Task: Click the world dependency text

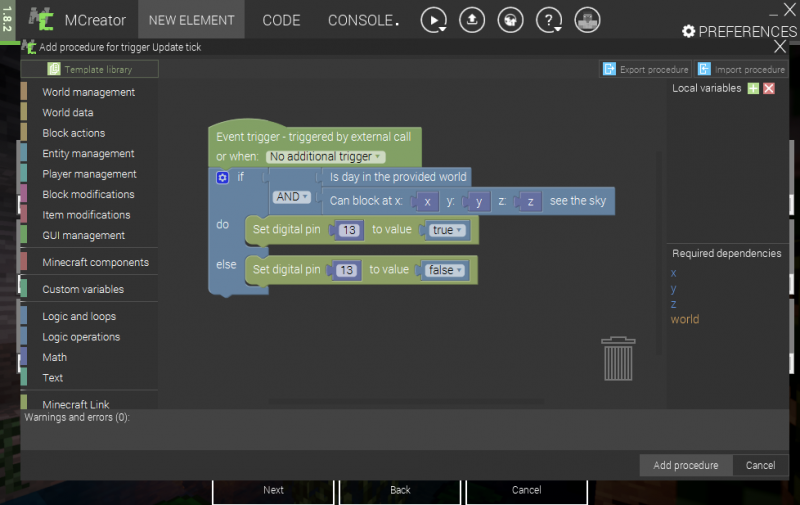Action: [x=685, y=319]
